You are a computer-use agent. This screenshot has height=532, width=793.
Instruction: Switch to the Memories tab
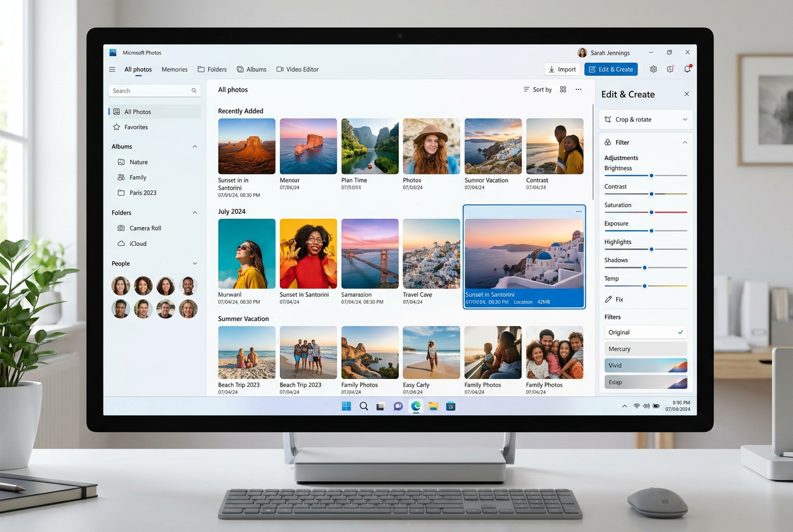[x=174, y=70]
